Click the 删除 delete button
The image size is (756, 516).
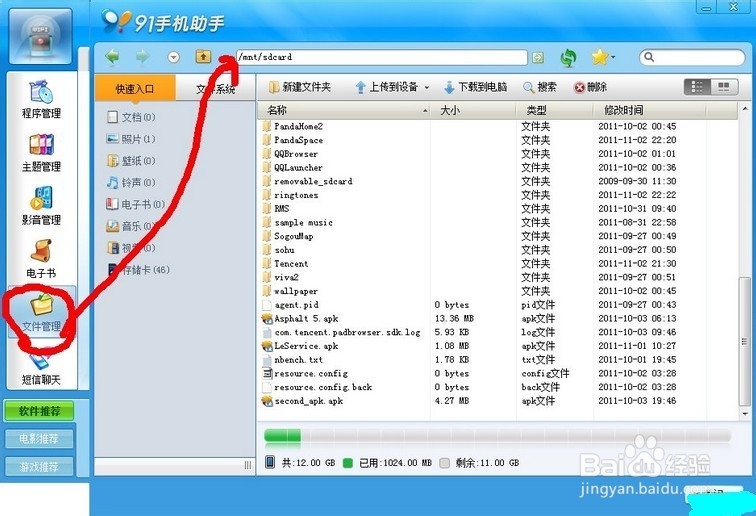[x=591, y=87]
